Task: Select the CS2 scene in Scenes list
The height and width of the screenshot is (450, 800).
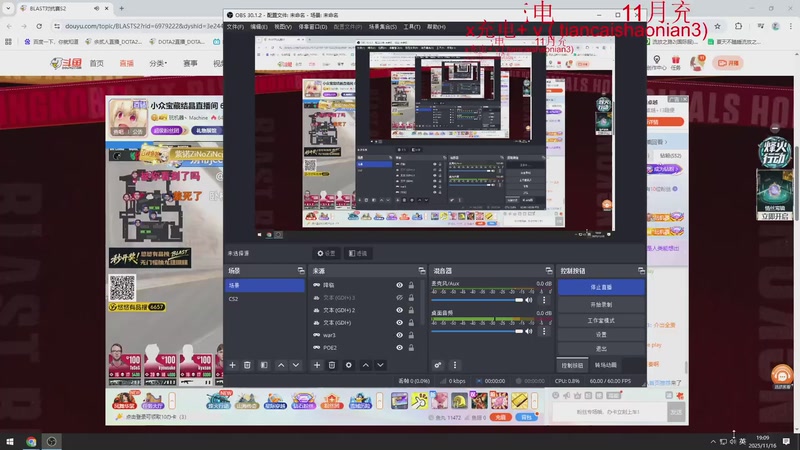Action: (265, 299)
